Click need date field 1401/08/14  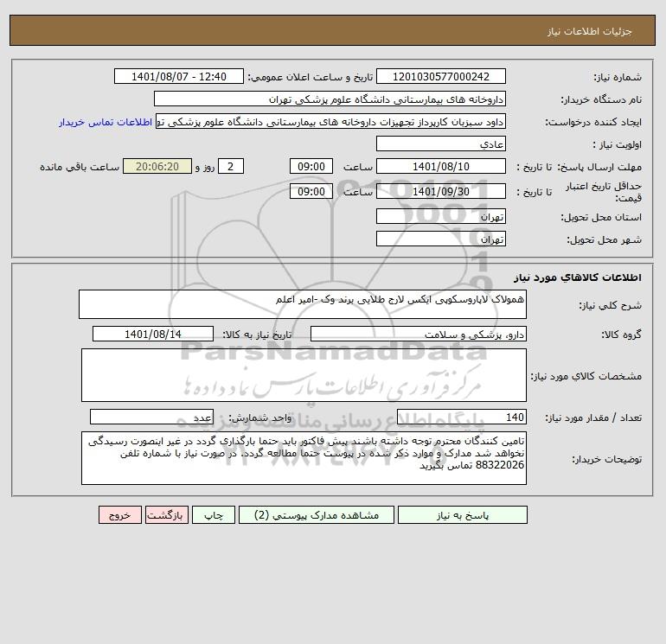tap(153, 334)
